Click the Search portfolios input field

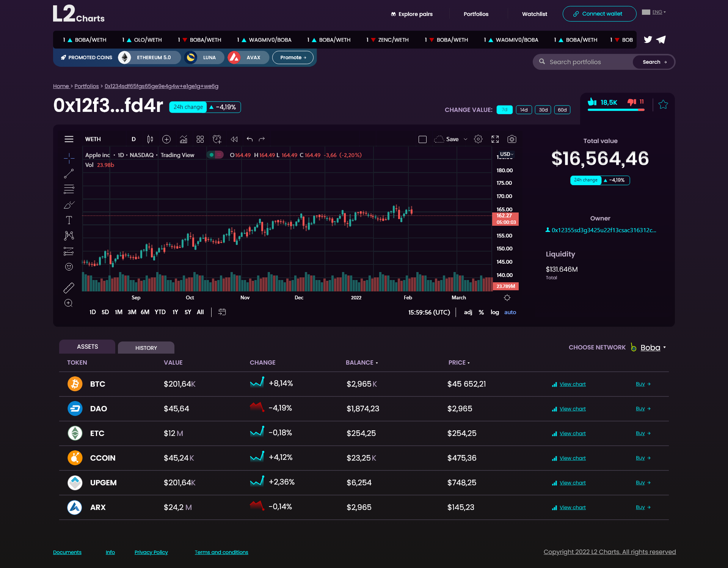(x=590, y=62)
